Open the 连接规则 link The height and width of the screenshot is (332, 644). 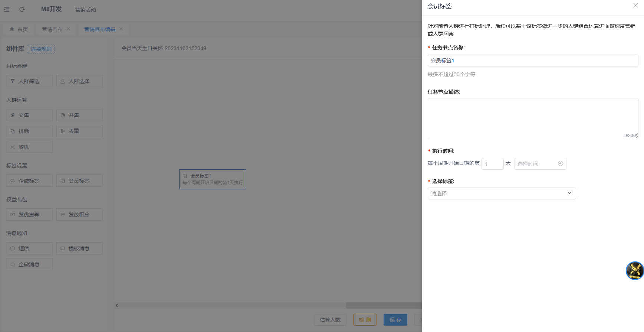coord(41,49)
